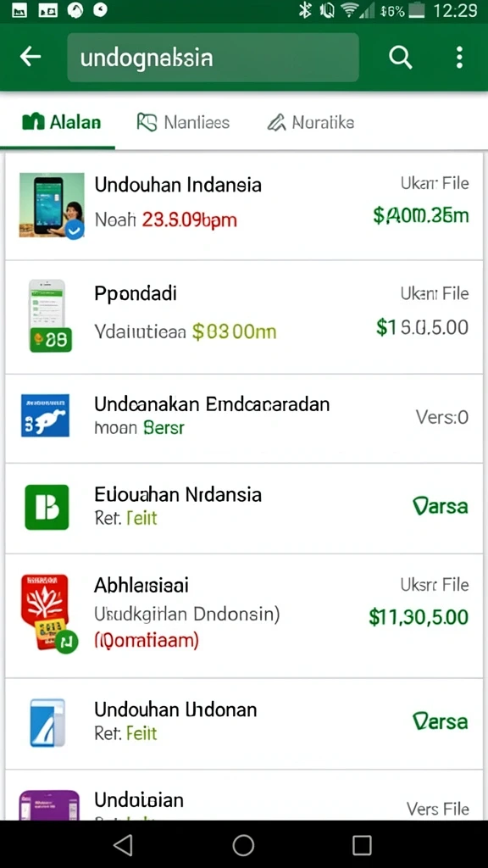Tap the magnifier search icon

(400, 57)
